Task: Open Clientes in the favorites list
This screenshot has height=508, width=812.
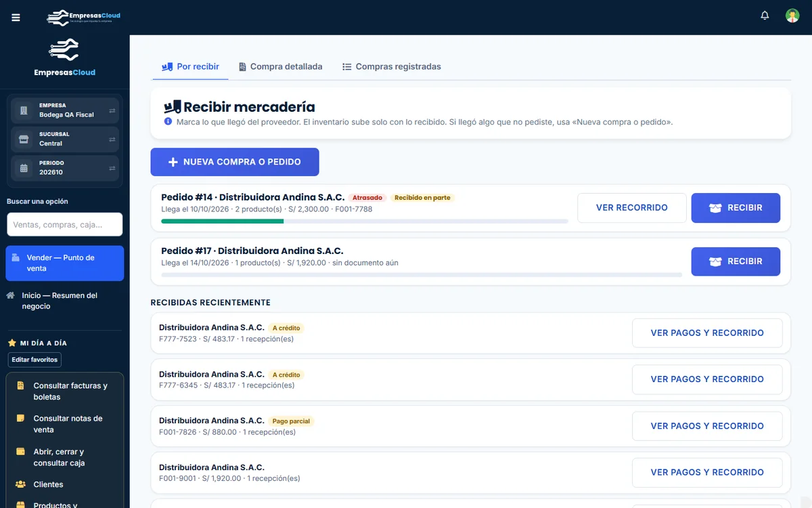Action: (48, 484)
